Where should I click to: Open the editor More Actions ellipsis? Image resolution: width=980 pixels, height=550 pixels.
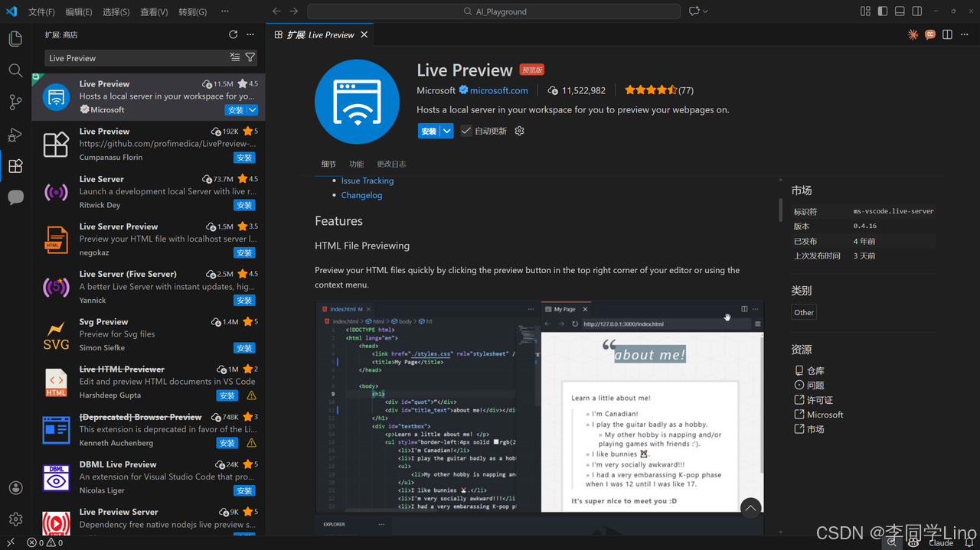(x=965, y=34)
